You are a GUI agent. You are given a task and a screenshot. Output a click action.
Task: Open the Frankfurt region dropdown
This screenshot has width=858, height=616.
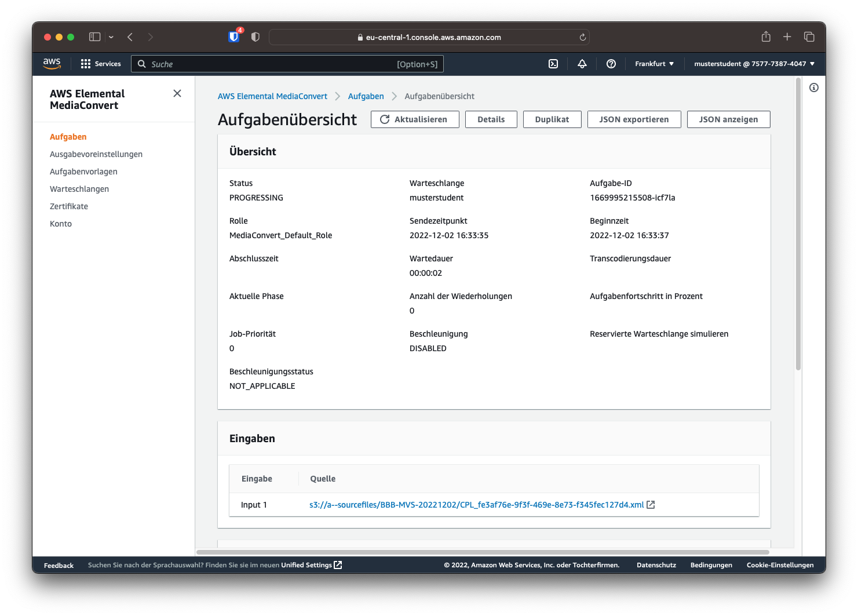(x=655, y=64)
